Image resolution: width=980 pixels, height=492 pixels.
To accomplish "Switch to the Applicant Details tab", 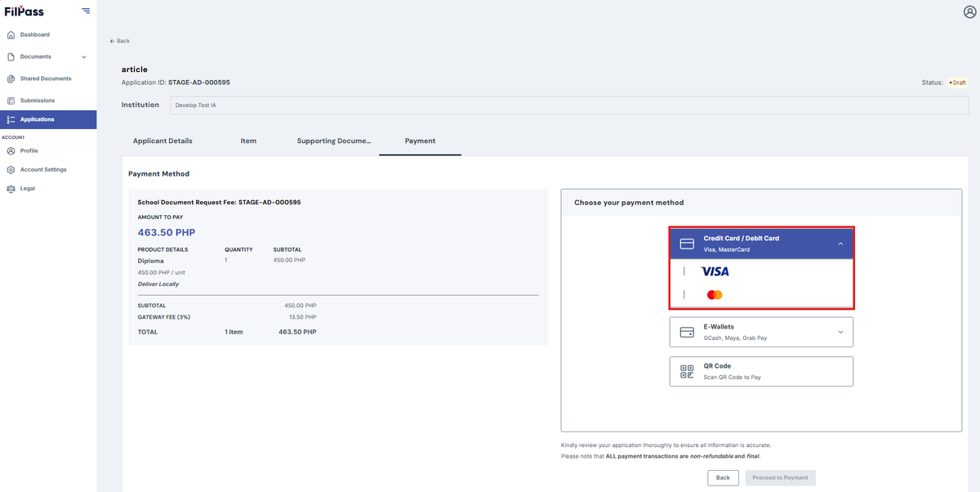I will [163, 141].
